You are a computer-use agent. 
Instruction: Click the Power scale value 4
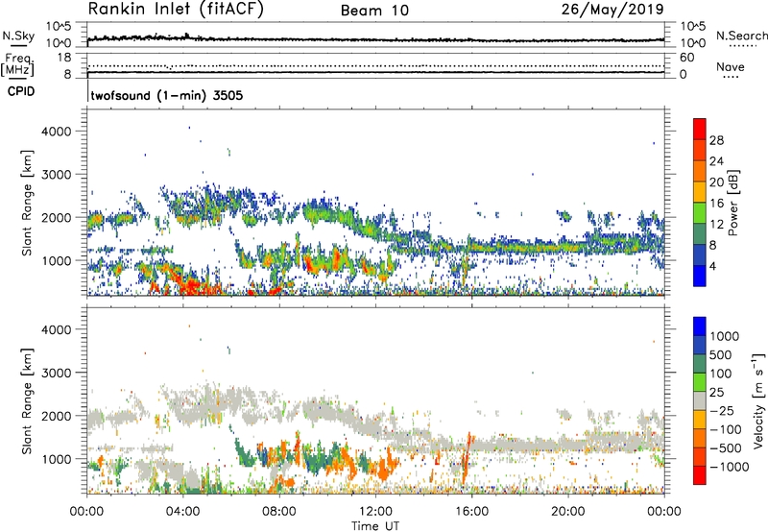pyautogui.click(x=713, y=266)
